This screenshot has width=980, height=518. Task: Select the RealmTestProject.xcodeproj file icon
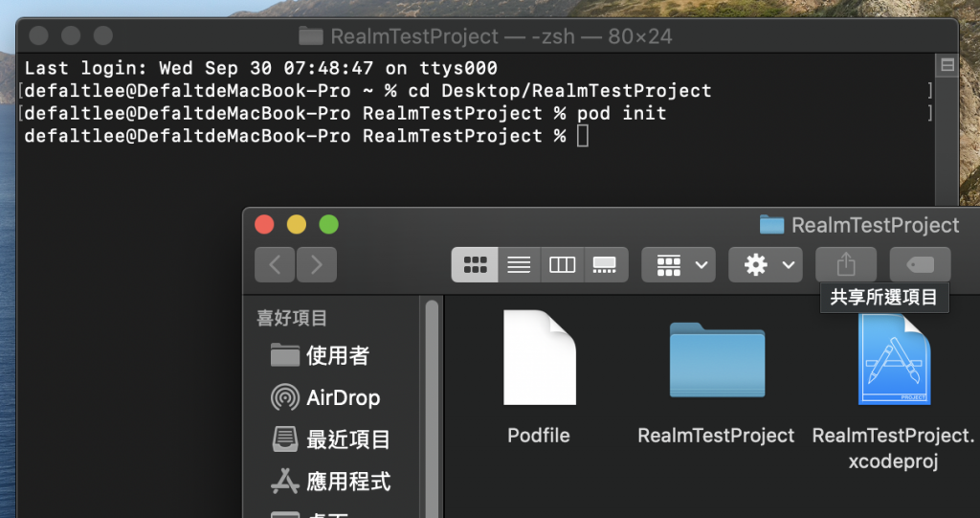coord(894,359)
